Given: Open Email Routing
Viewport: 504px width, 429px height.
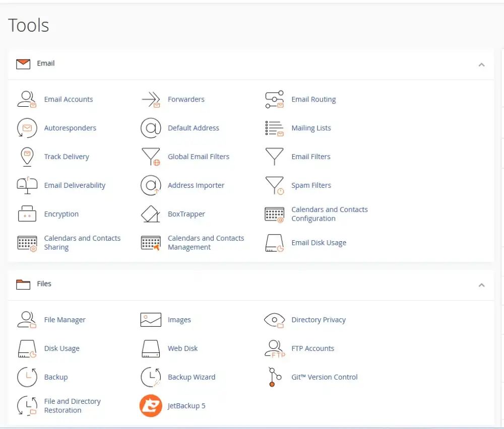Looking at the screenshot, I should coord(313,99).
